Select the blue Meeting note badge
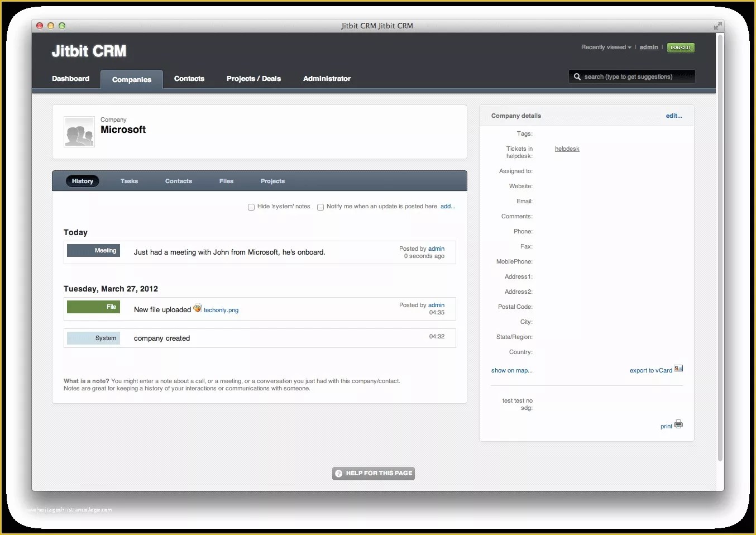The image size is (756, 535). (x=93, y=250)
